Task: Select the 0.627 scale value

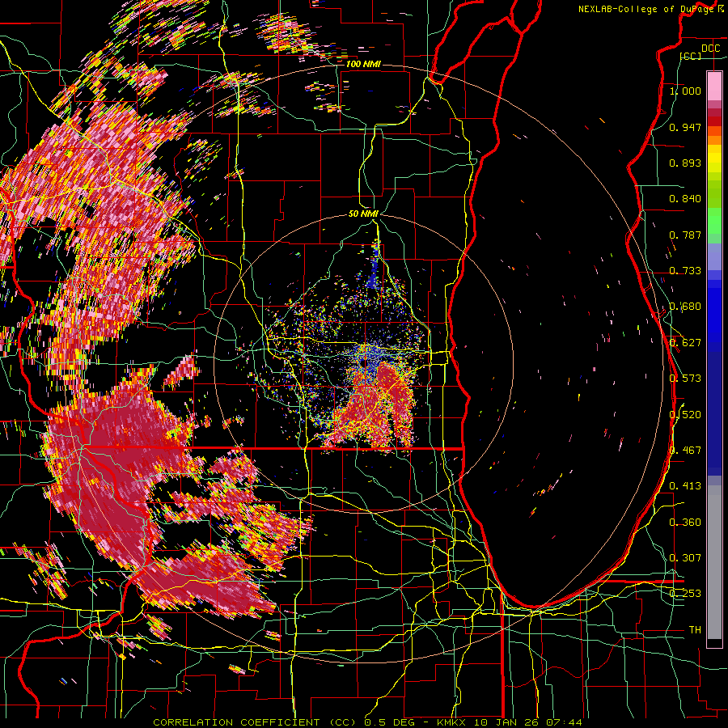Action: click(685, 343)
